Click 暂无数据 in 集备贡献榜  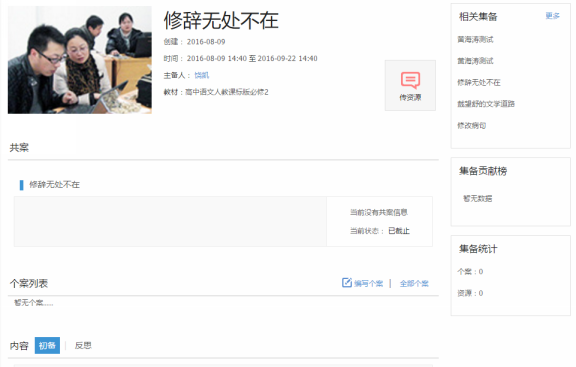(x=477, y=198)
